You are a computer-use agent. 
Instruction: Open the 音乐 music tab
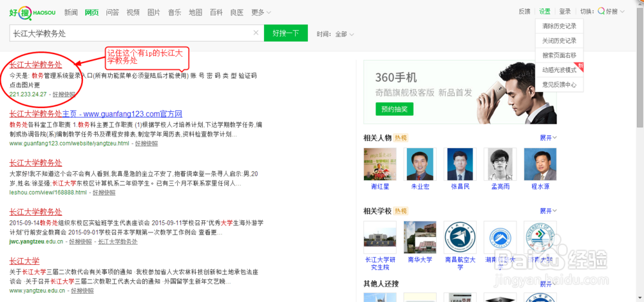tap(175, 12)
